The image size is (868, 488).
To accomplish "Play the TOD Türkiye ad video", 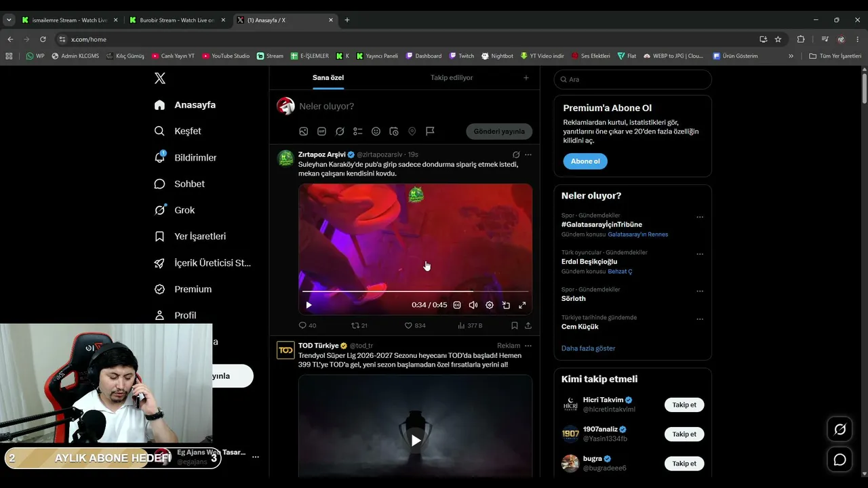I will tap(416, 441).
